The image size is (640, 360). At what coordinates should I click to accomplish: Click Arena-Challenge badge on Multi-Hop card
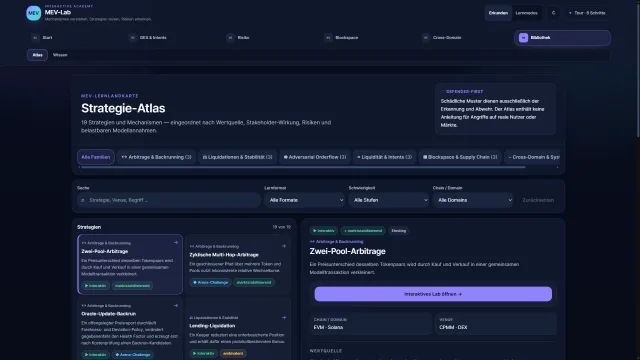tap(211, 282)
